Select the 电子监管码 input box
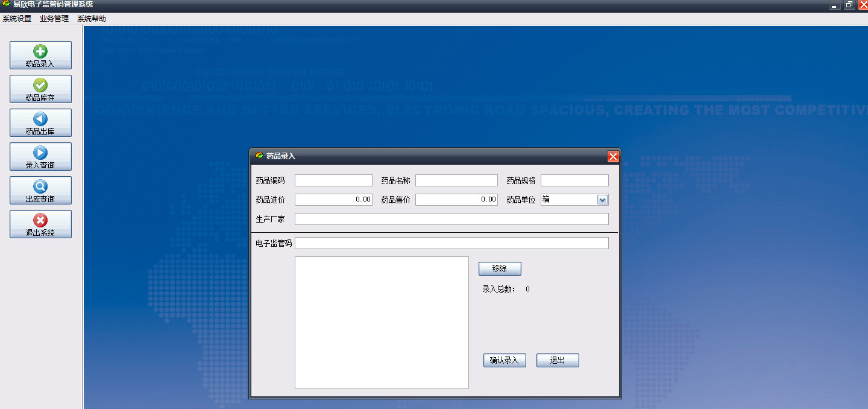Screen dimensions: 868x409 (x=452, y=243)
